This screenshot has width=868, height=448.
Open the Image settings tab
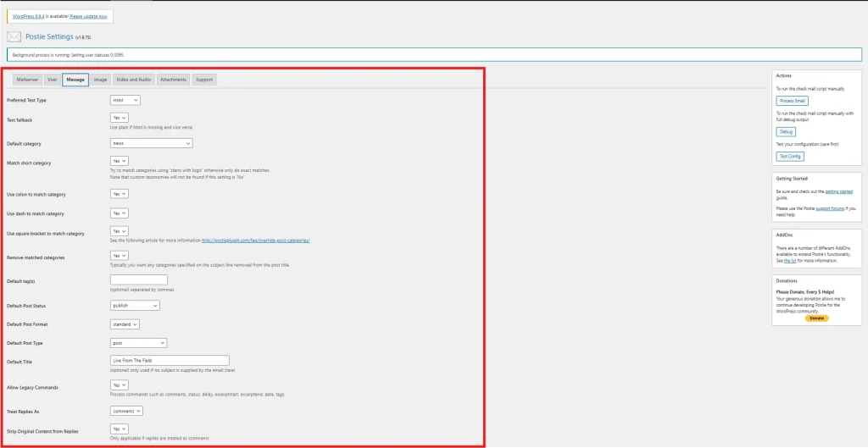[x=100, y=80]
